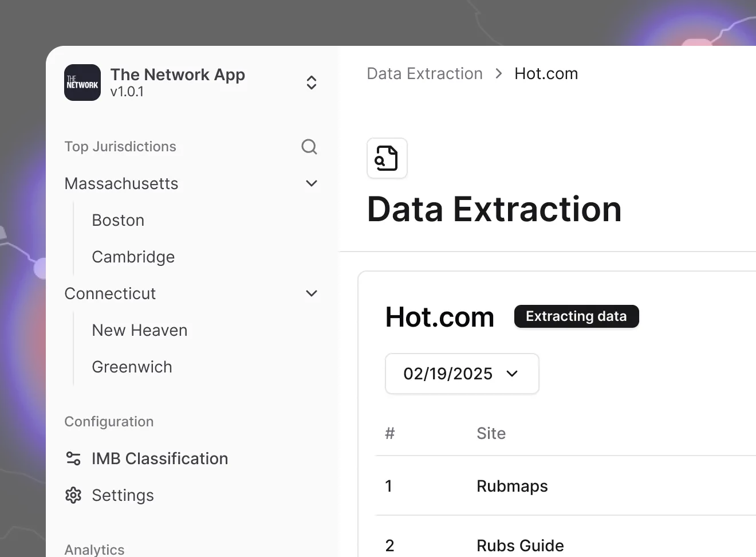Collapse the Connecticut jurisdiction group
This screenshot has width=756, height=557.
coord(312,293)
